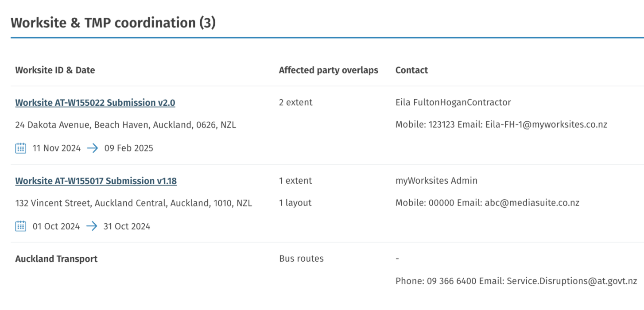Open Worksite AT-W155017 Submission v1.18 link

click(x=96, y=181)
